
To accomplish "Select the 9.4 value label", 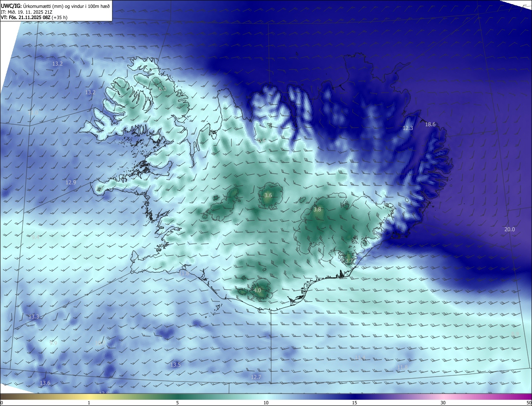I will pos(35,237).
